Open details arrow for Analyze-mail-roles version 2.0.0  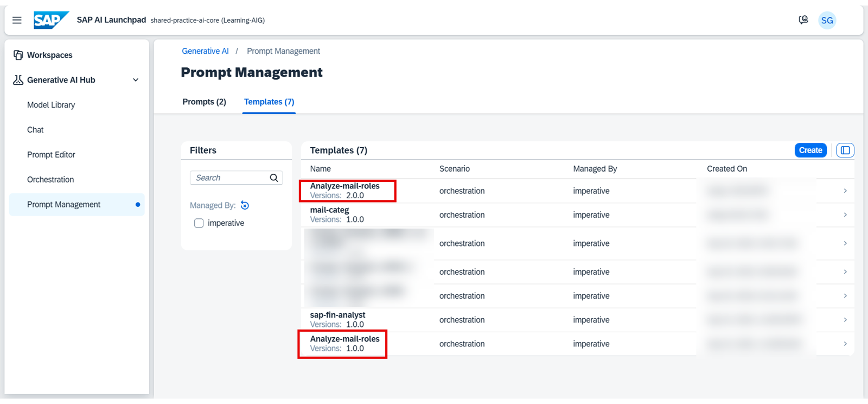(845, 191)
